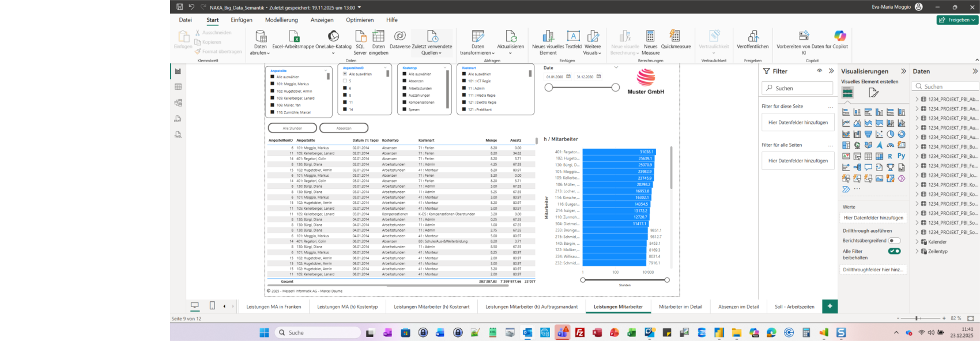Switch to table view in left sidebar
The height and width of the screenshot is (341, 980).
tap(178, 87)
